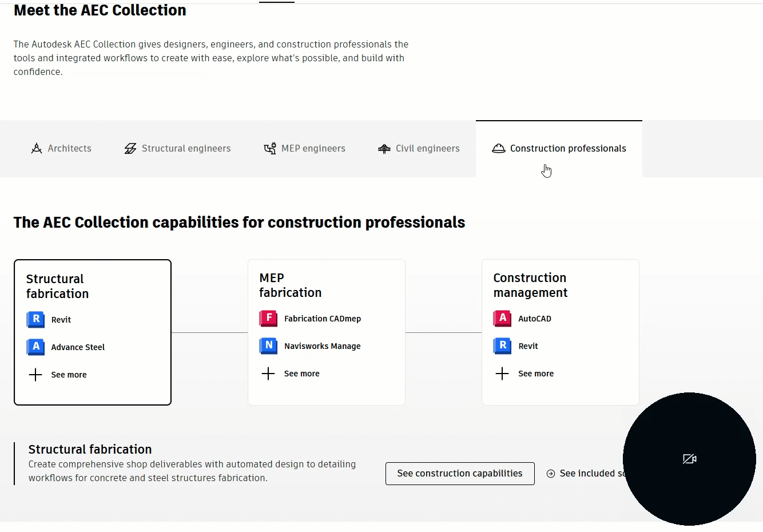
Task: Switch to the Architects tab
Action: pyautogui.click(x=61, y=149)
